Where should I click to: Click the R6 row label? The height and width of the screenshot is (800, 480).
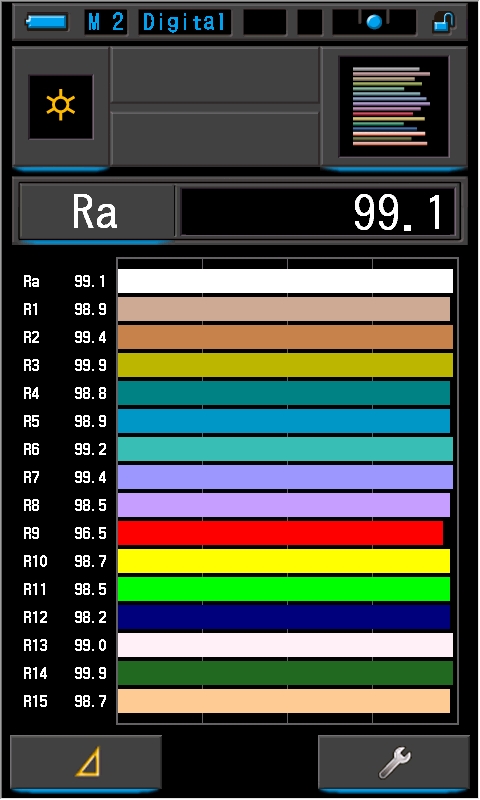(31, 449)
